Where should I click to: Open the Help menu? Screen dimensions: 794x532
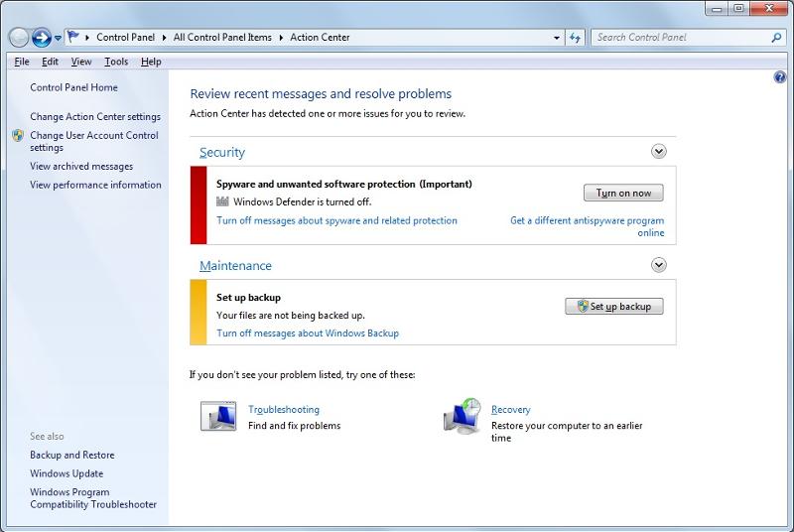[x=151, y=62]
